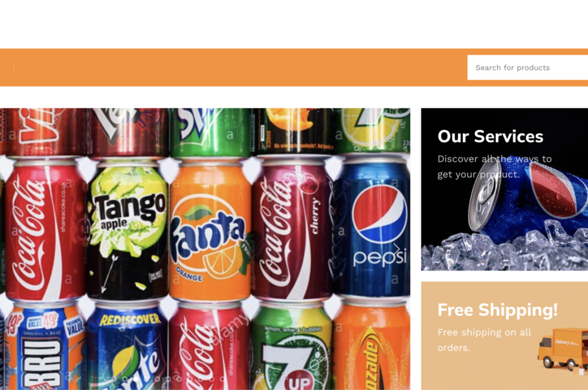Screen dimensions: 588x390
Task: Select the ninth carousel pagination dot
Action: pyautogui.click(x=201, y=379)
